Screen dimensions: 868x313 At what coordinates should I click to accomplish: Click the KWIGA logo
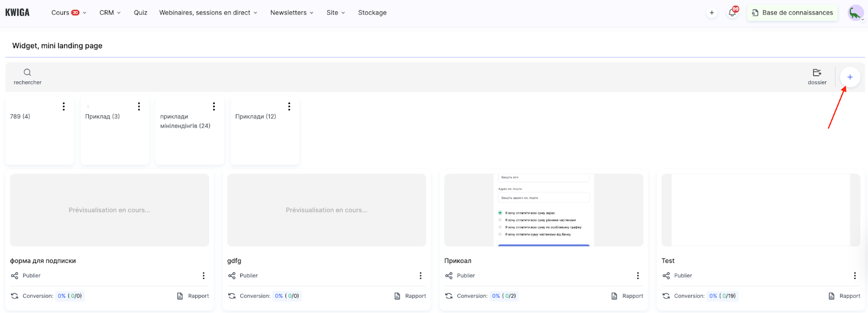click(x=17, y=12)
